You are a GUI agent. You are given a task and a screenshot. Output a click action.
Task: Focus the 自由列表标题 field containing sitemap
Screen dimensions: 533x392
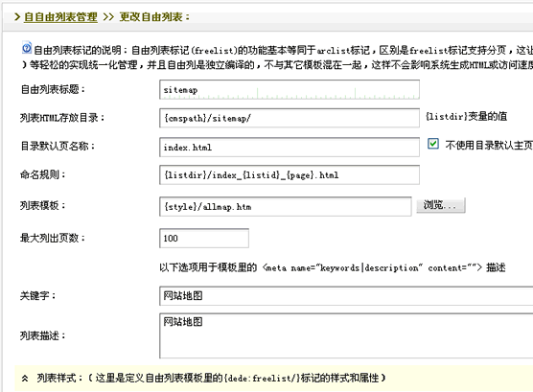(290, 90)
